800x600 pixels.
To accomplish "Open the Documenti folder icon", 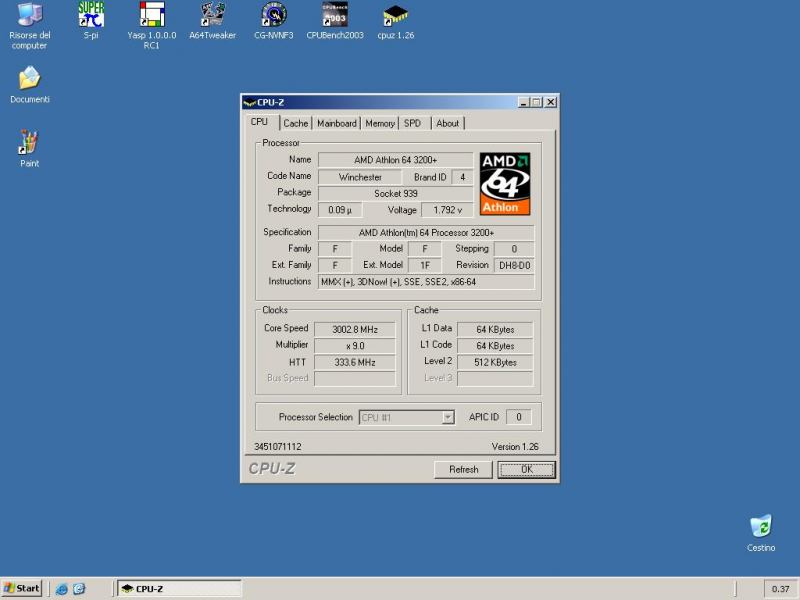I will tap(30, 85).
